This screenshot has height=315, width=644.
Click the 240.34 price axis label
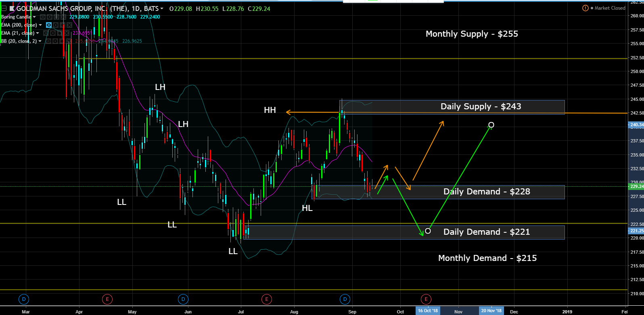pyautogui.click(x=636, y=125)
